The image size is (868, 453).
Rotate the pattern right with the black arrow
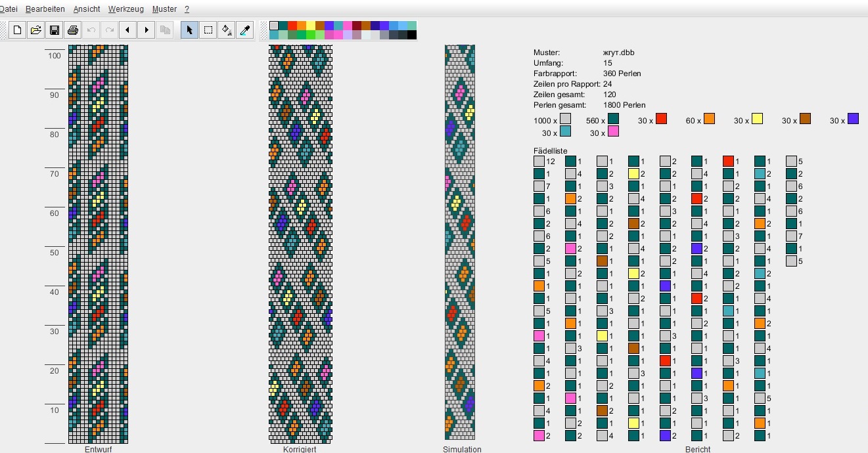point(147,30)
